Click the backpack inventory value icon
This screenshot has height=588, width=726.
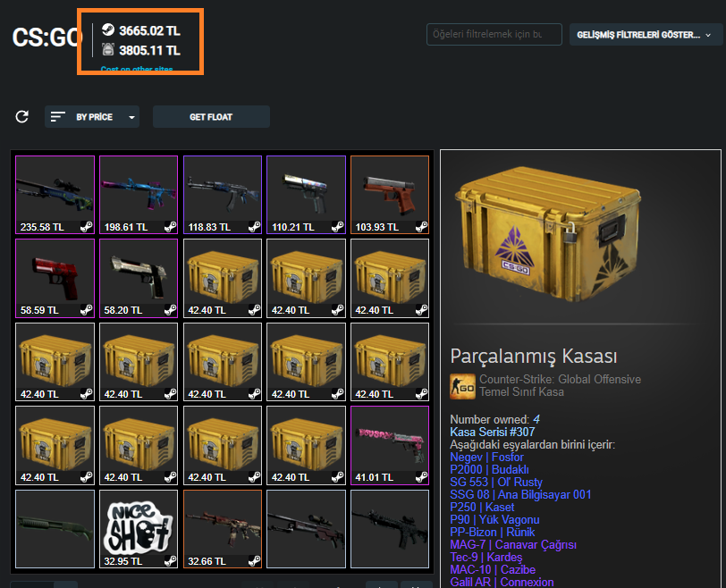108,49
